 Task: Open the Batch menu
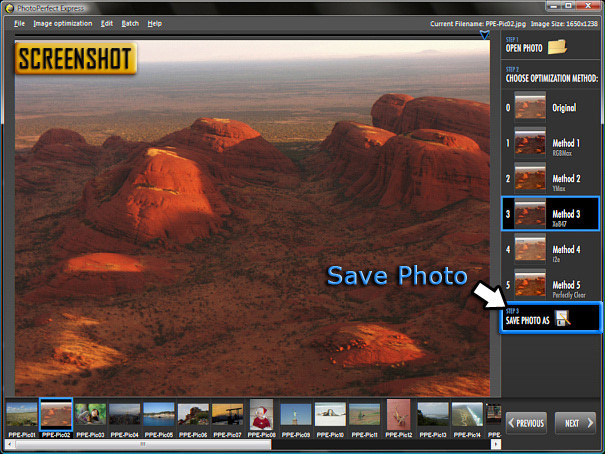coord(130,24)
